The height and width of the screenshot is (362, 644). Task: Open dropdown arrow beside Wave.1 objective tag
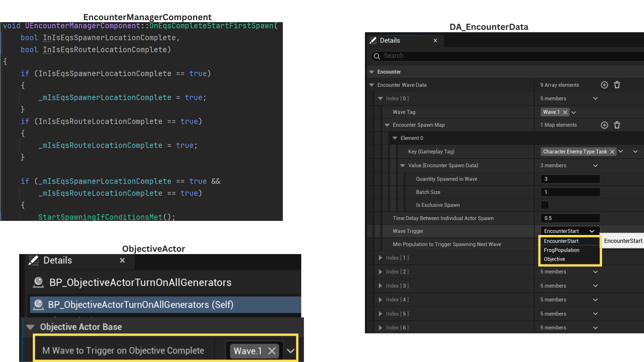pos(290,351)
